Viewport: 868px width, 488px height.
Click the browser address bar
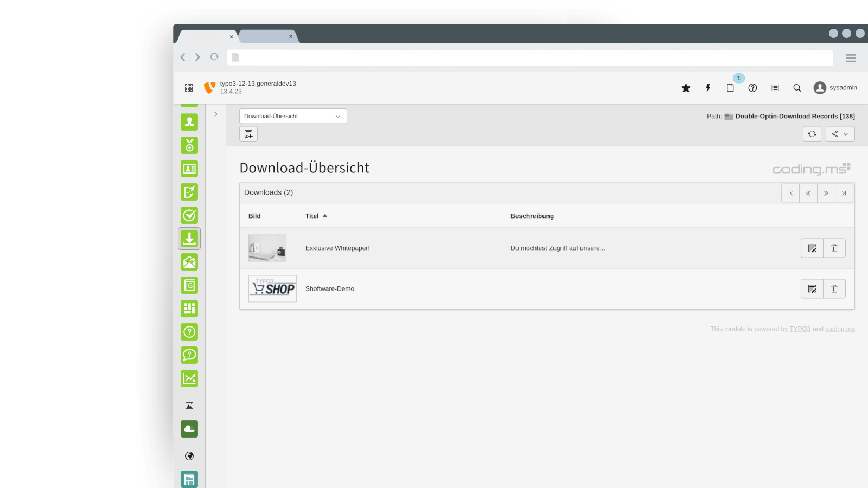pyautogui.click(x=529, y=57)
